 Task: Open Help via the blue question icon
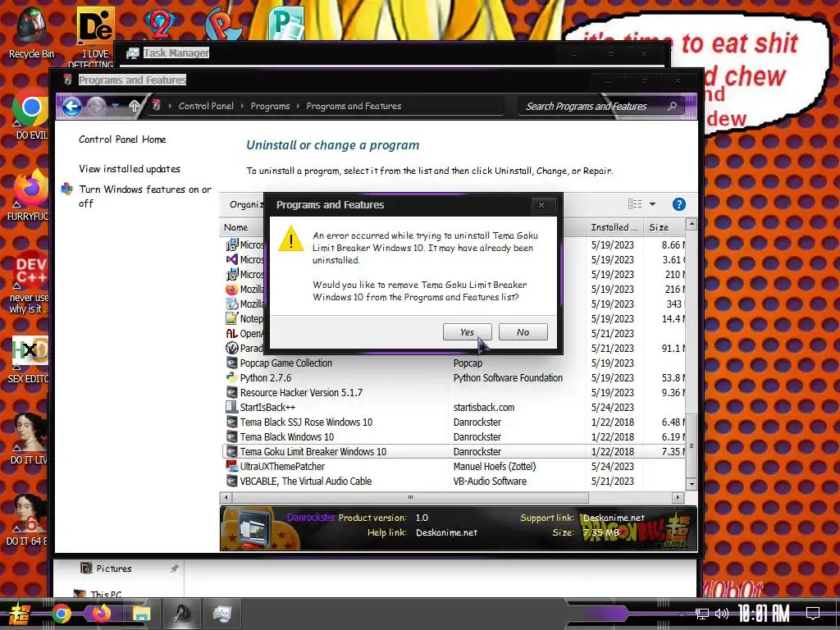pyautogui.click(x=678, y=204)
